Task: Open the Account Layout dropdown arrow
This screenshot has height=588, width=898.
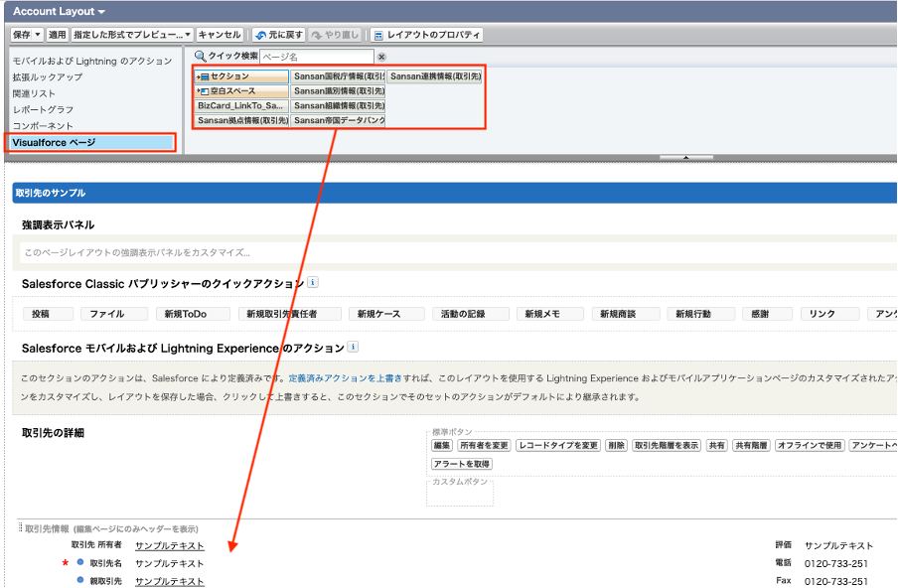Action: tap(101, 12)
